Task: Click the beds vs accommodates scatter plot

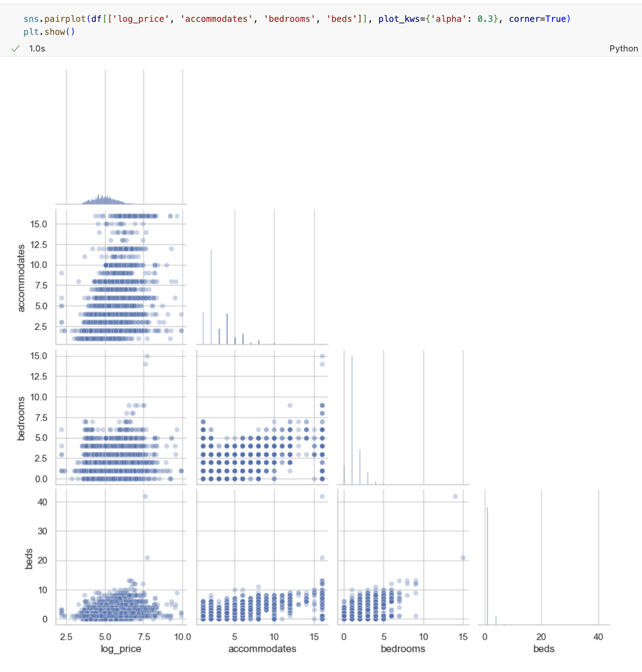Action: click(262, 557)
